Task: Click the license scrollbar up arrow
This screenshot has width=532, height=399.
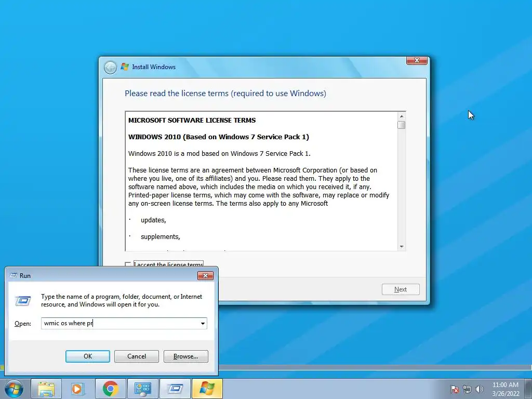Action: coord(402,116)
